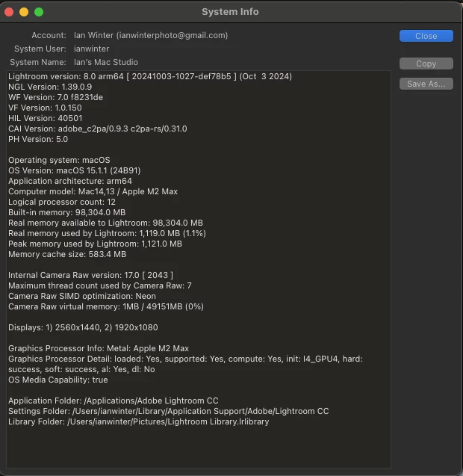Viewport: 463px width, 476px height.
Task: Select Application architecture: arm64 line
Action: (x=70, y=182)
